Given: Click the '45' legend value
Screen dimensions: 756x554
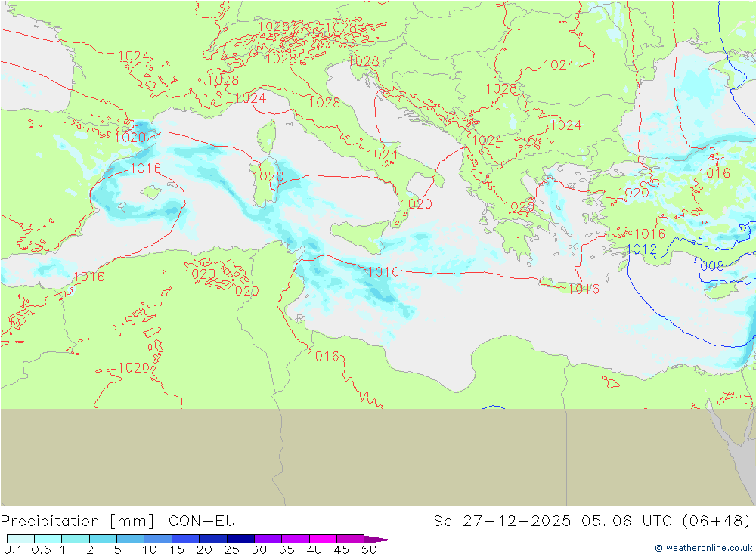Looking at the screenshot, I should (342, 549).
